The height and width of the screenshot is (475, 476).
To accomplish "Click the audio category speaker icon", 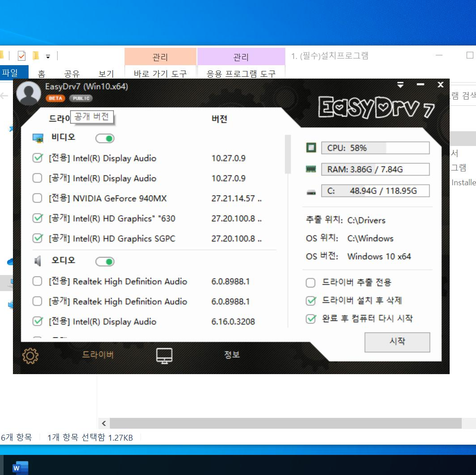I will [38, 261].
